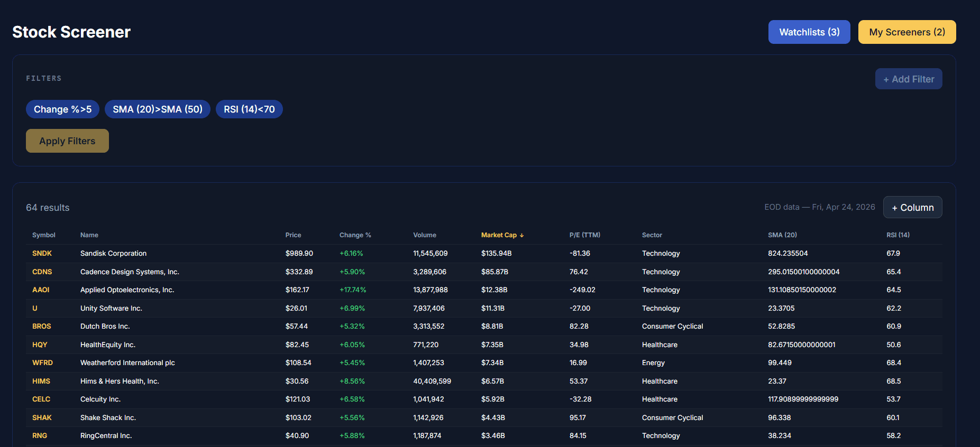
Task: Click the 64 results count
Action: point(48,208)
